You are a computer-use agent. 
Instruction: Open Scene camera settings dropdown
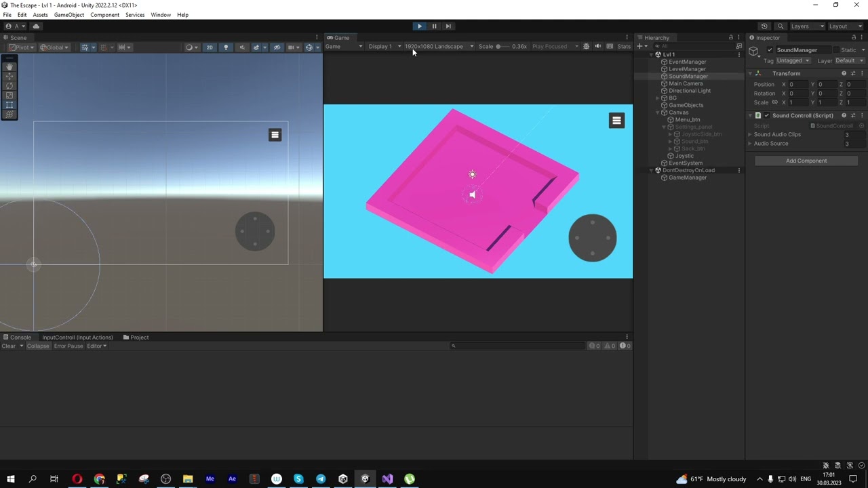[x=294, y=47]
